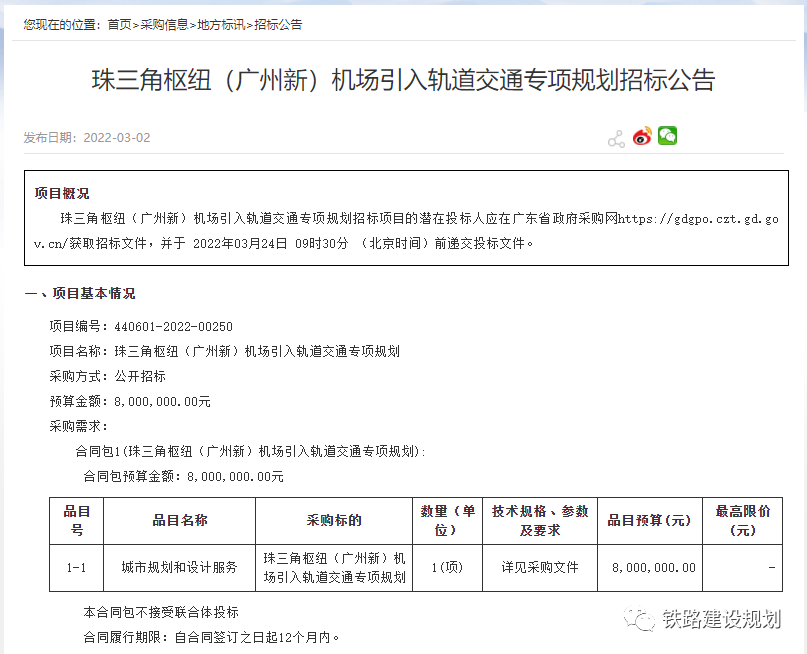Click the 项目名称 line
The height and width of the screenshot is (654, 807).
click(x=224, y=351)
